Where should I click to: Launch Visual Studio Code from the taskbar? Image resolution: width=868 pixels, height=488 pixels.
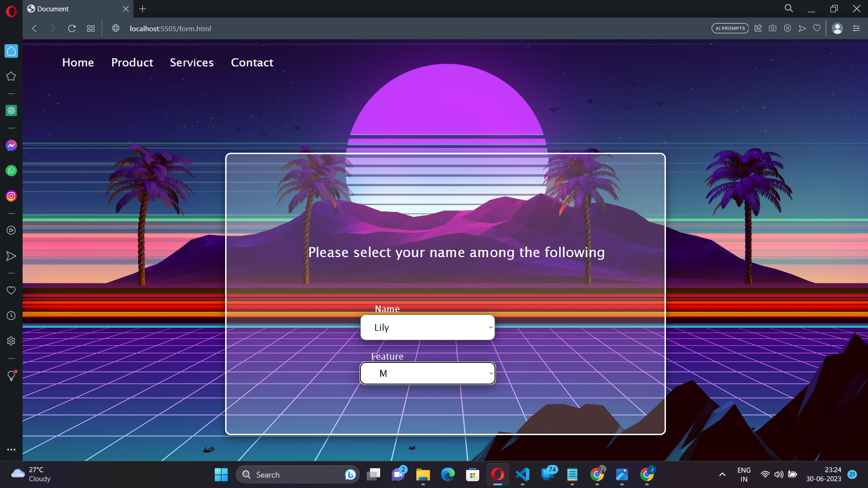pyautogui.click(x=523, y=474)
